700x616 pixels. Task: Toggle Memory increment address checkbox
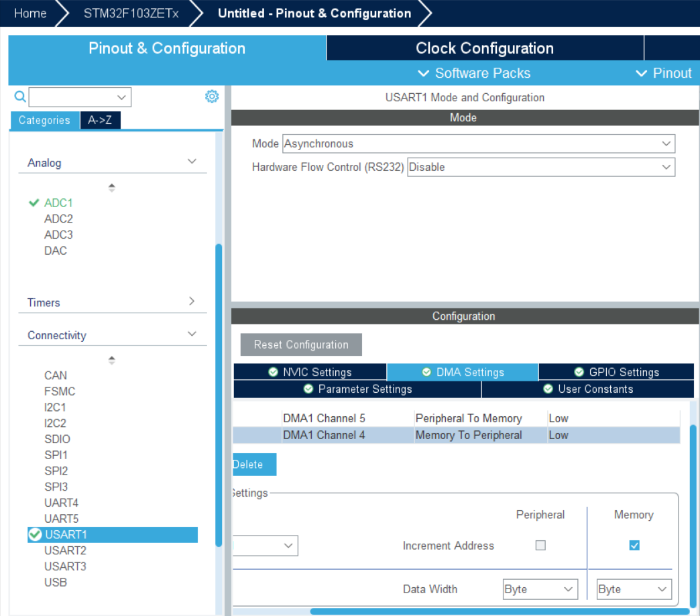pos(634,545)
